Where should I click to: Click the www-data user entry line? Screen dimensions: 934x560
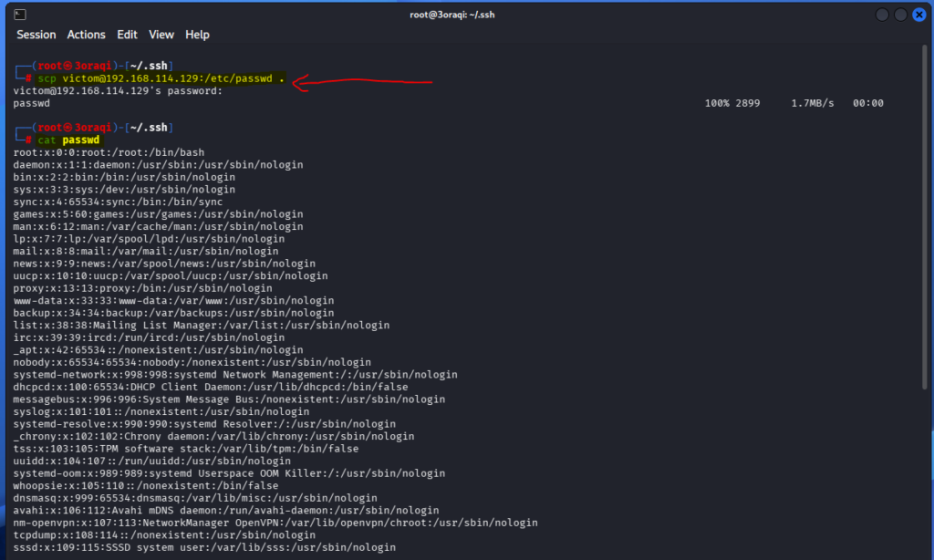173,300
